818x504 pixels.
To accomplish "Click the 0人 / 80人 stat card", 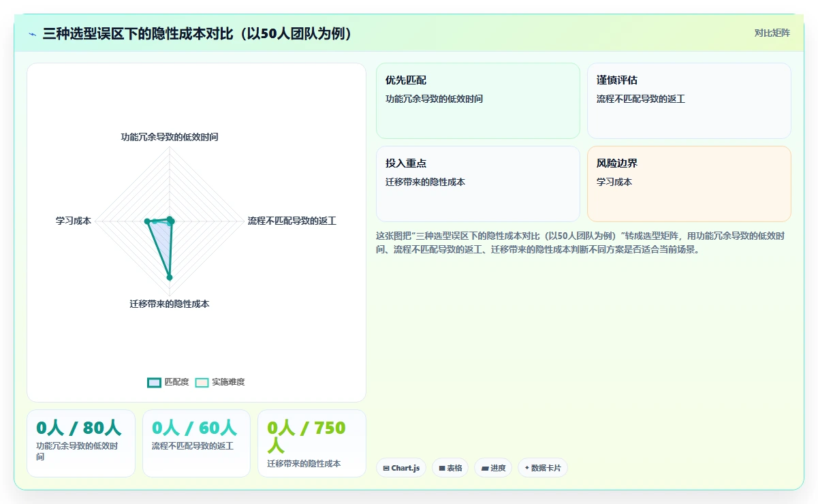I will tap(81, 443).
